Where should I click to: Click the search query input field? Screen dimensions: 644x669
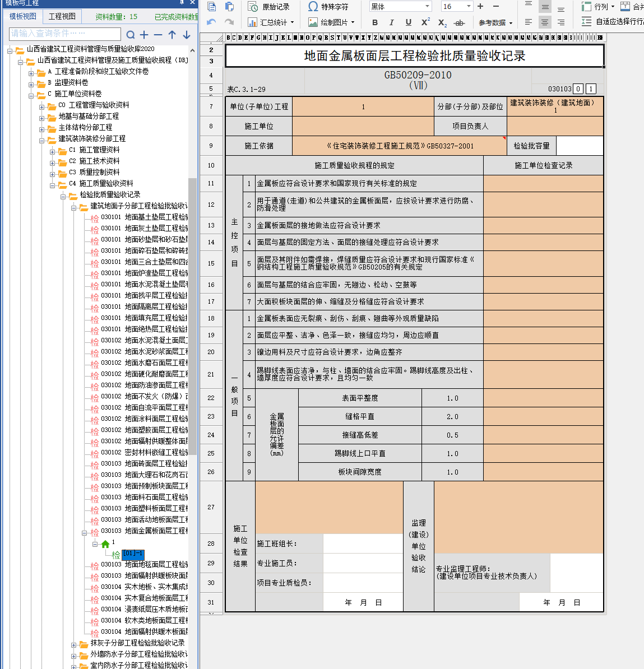point(65,33)
